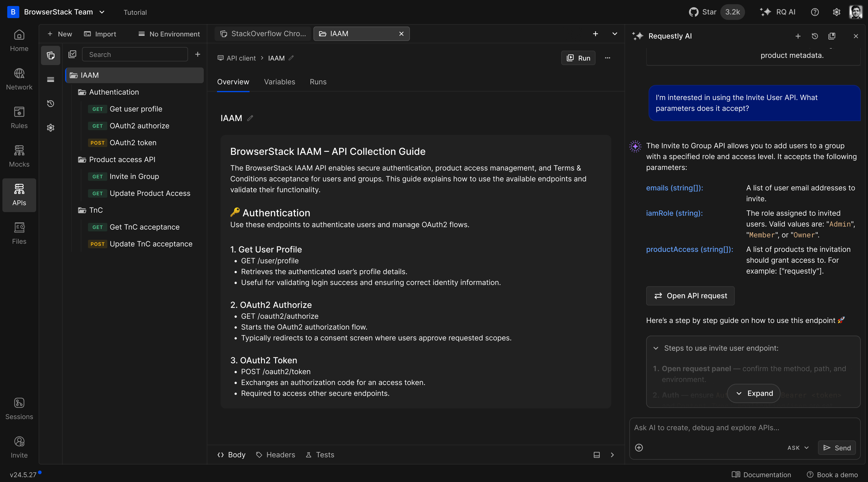Viewport: 868px width, 482px height.
Task: Collapse the Steps to use invite user section
Action: pyautogui.click(x=656, y=348)
